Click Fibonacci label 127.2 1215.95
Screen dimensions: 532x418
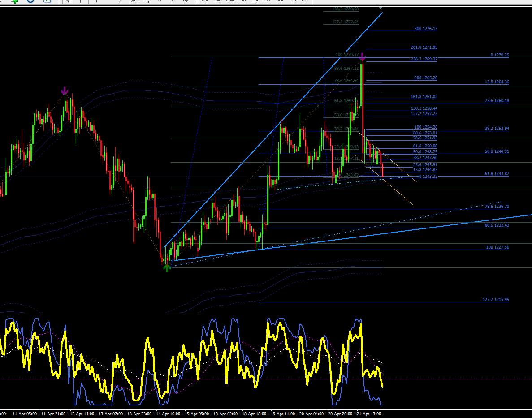tap(496, 300)
